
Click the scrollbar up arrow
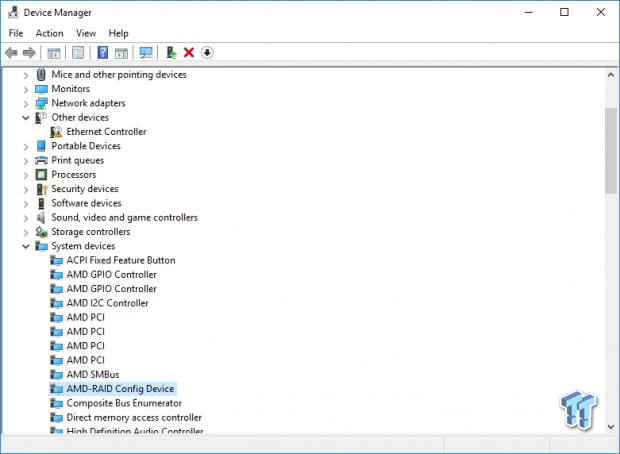pos(611,75)
